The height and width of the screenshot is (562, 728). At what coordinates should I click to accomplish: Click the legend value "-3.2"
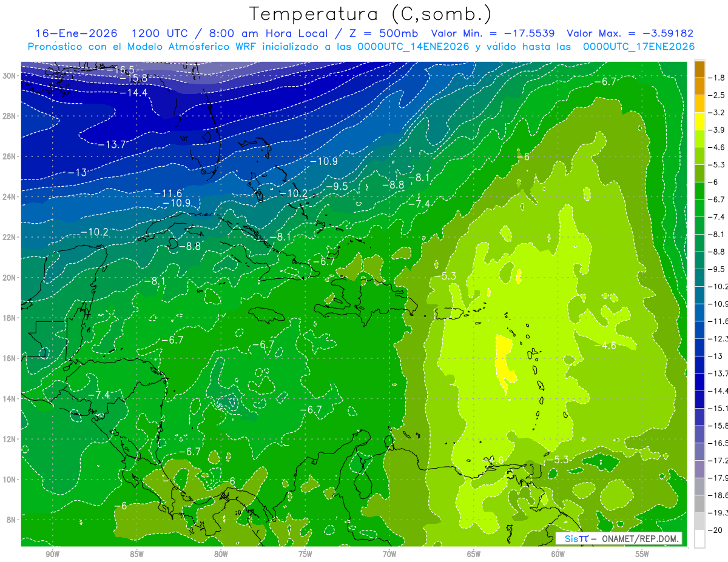click(x=716, y=112)
